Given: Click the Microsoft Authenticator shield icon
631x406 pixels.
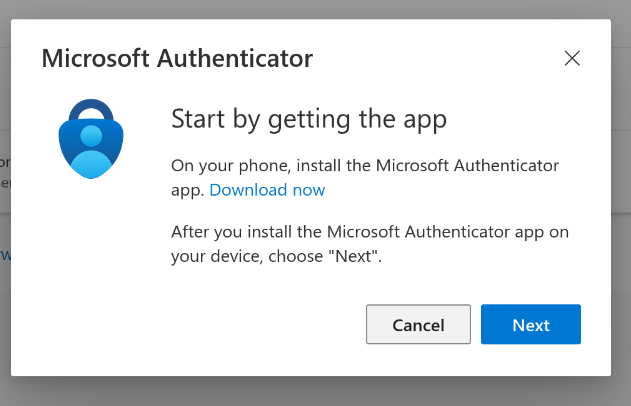Looking at the screenshot, I should [x=92, y=142].
